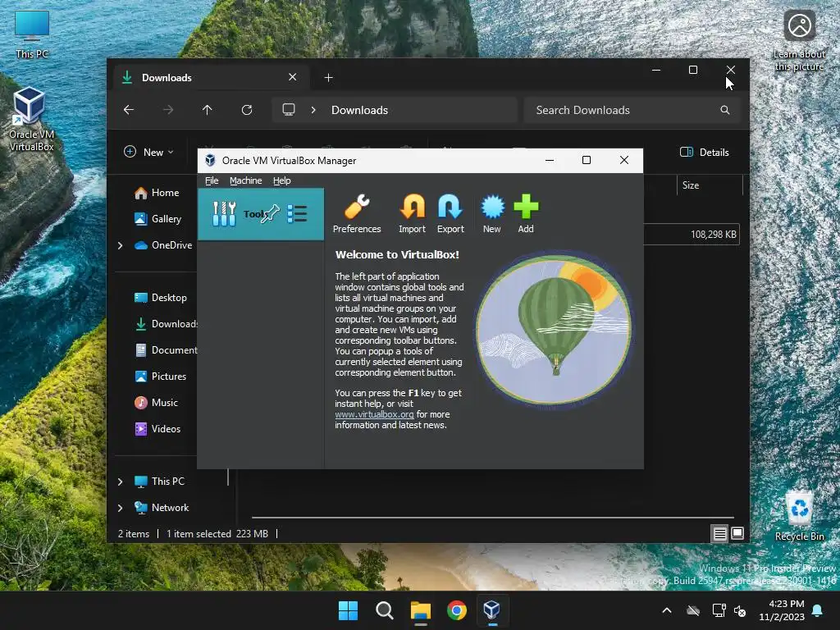Open the Windows Start menu
The height and width of the screenshot is (630, 840).
tap(348, 610)
